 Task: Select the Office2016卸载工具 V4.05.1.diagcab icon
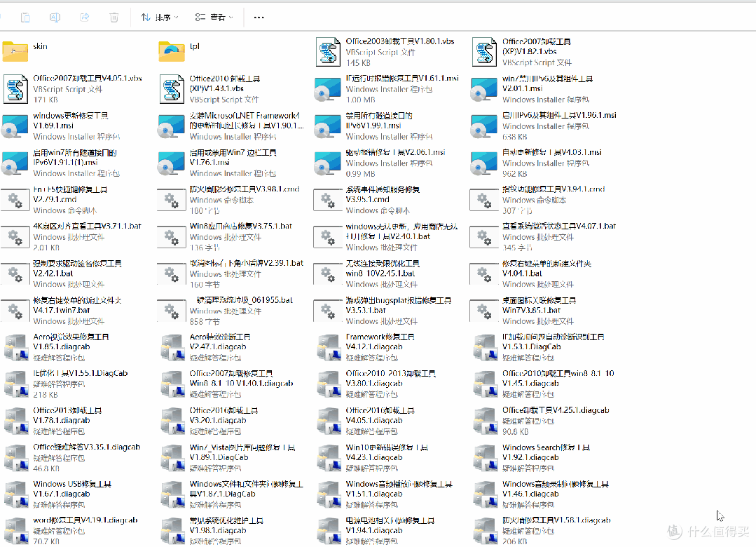coord(329,421)
